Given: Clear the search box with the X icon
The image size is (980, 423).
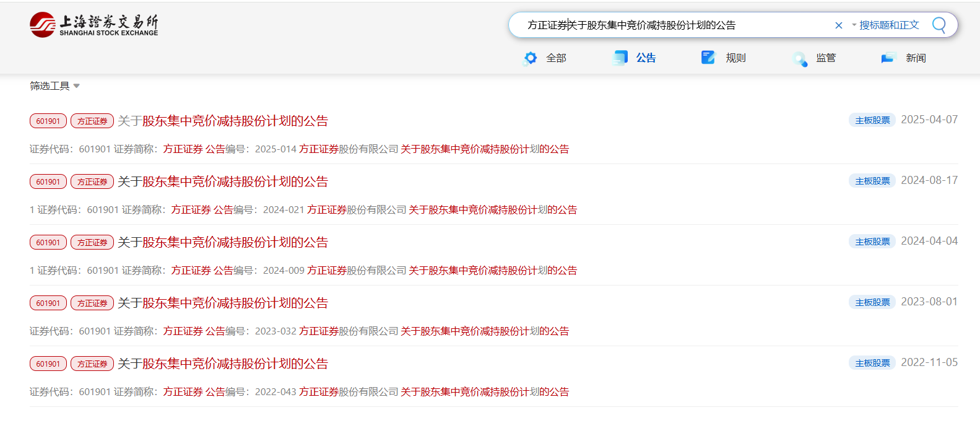Looking at the screenshot, I should 839,25.
